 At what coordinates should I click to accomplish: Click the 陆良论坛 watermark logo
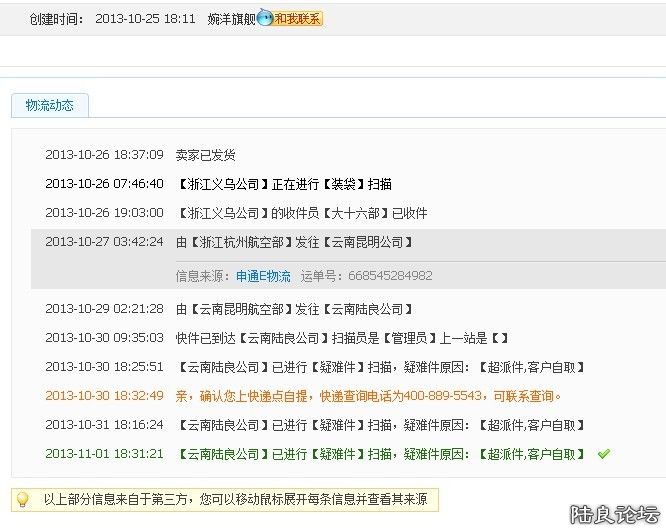tap(613, 514)
